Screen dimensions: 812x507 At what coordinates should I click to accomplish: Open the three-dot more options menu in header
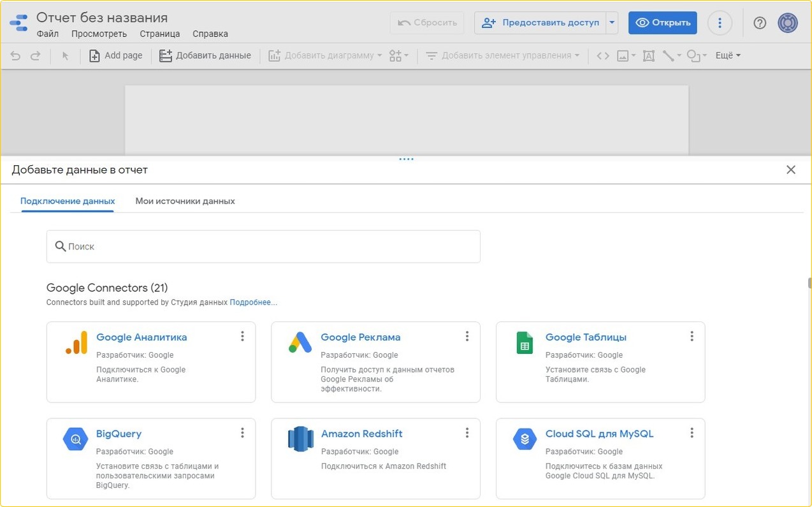pos(720,23)
